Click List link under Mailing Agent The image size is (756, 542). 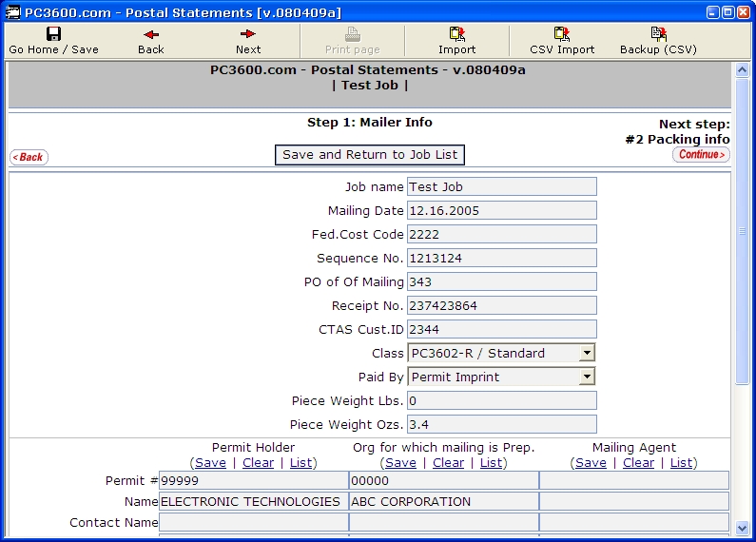pos(681,463)
